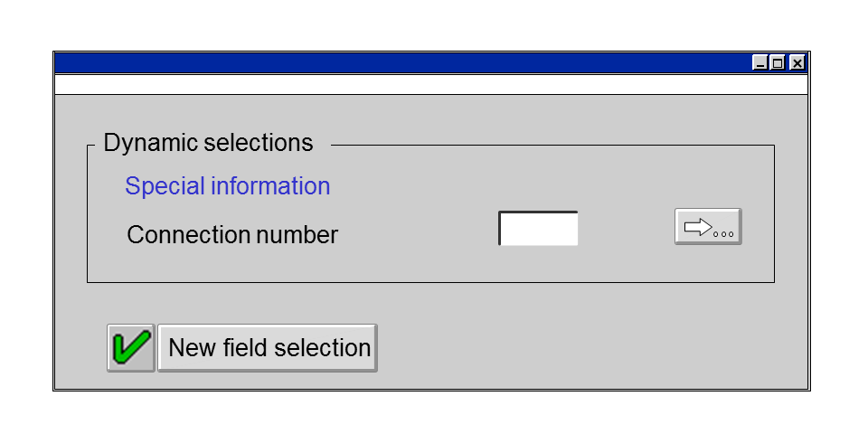Click the X icon in the title bar
The height and width of the screenshot is (434, 868).
tap(797, 63)
